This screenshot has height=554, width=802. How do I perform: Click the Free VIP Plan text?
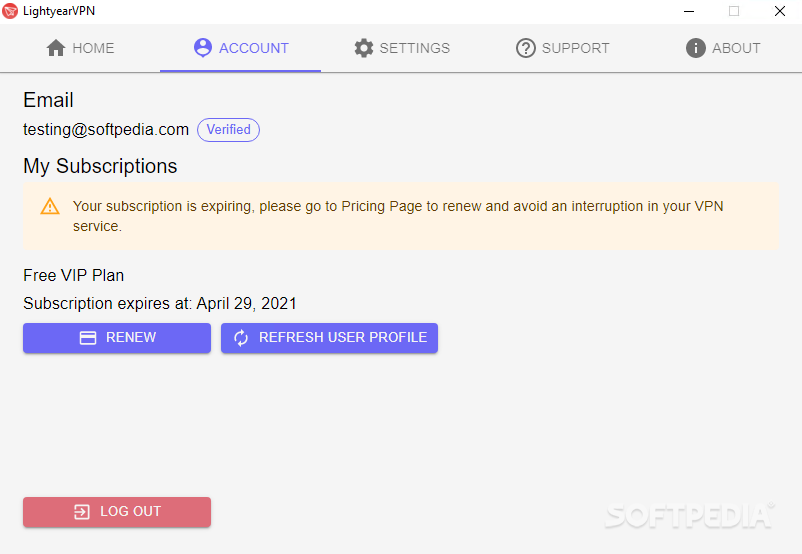74,275
